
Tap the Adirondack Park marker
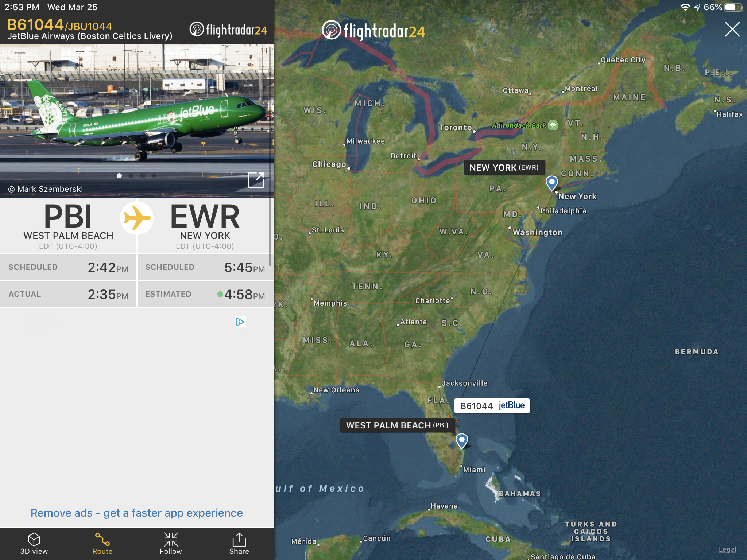(553, 125)
